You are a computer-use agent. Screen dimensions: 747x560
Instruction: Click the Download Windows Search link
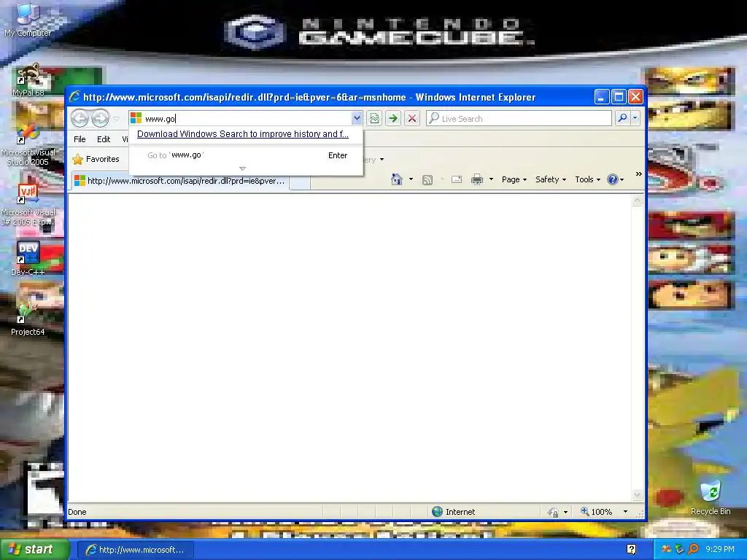click(242, 134)
